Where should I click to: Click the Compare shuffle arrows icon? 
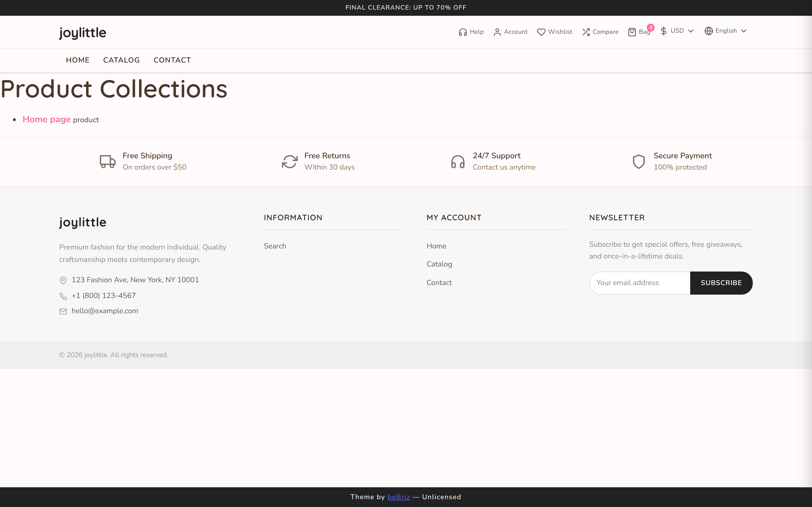[x=586, y=32]
